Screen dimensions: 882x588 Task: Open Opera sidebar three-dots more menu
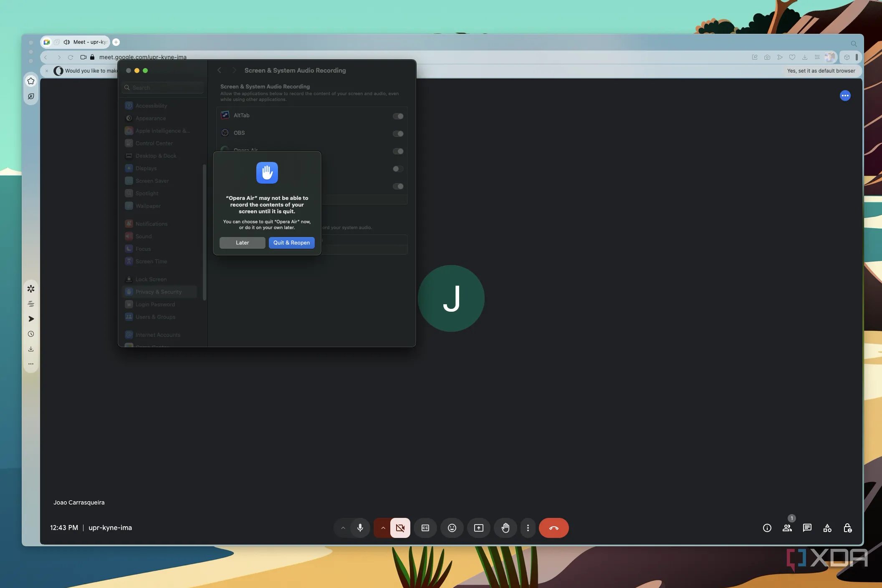point(31,364)
